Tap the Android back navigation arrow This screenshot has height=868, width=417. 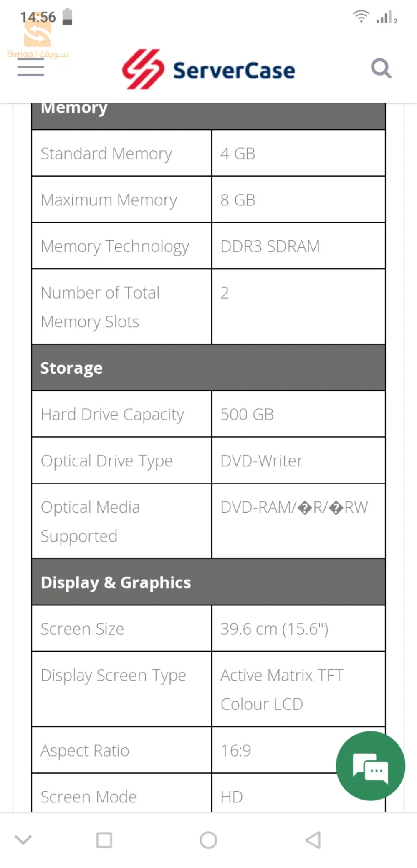coord(312,840)
